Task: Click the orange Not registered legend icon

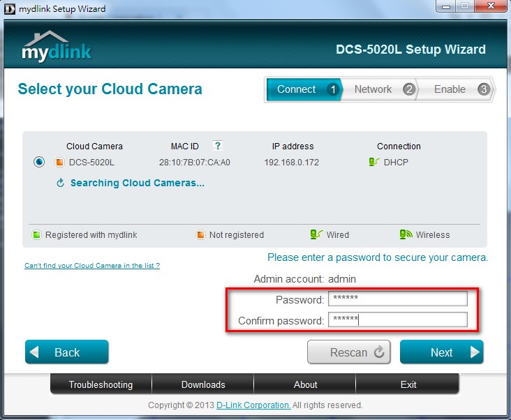Action: point(200,234)
